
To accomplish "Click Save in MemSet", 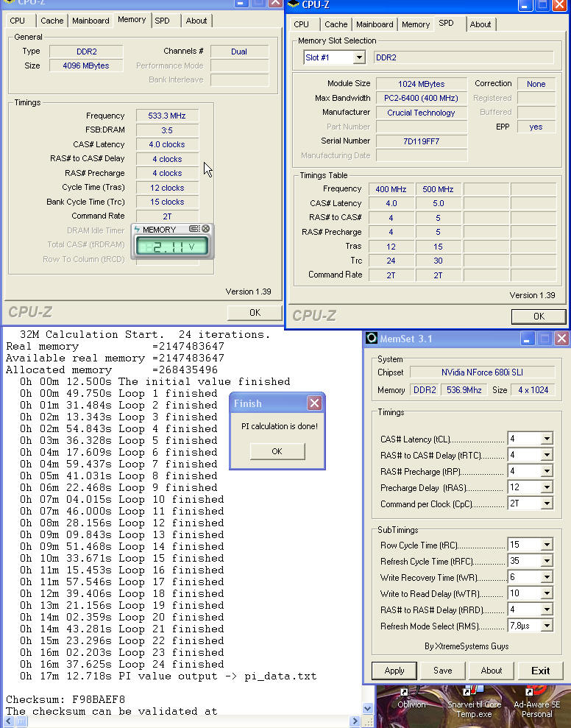I will (x=443, y=671).
